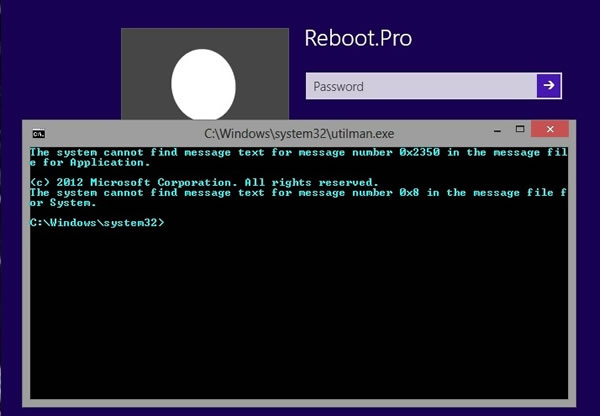Click the Password input field
Screen dimensions: 600x416
[422, 86]
